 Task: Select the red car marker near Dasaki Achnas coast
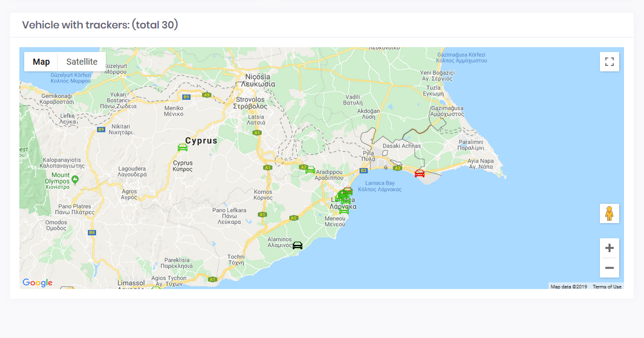[419, 174]
